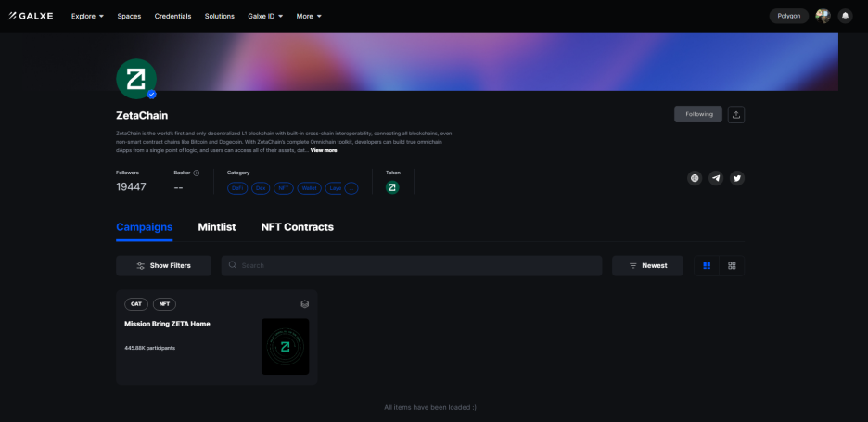Select the Dex category chip
This screenshot has width=868, height=422.
click(x=261, y=188)
